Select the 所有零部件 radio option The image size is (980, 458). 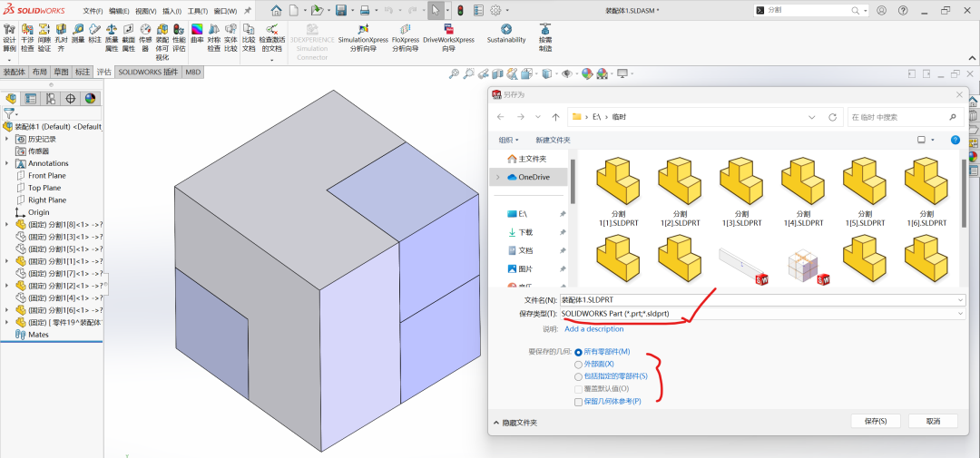(579, 352)
